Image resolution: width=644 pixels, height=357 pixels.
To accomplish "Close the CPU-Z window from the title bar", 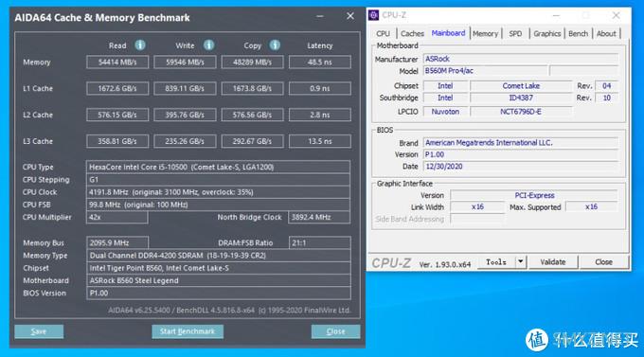I will click(x=616, y=15).
